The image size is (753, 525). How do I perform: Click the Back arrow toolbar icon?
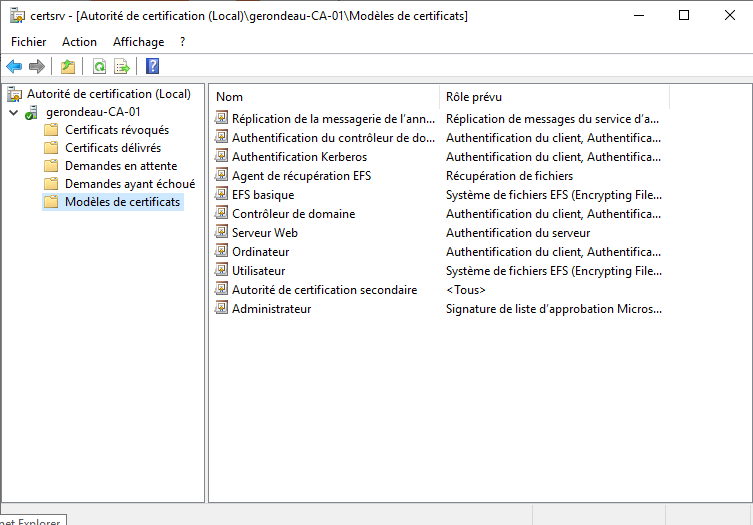click(14, 67)
